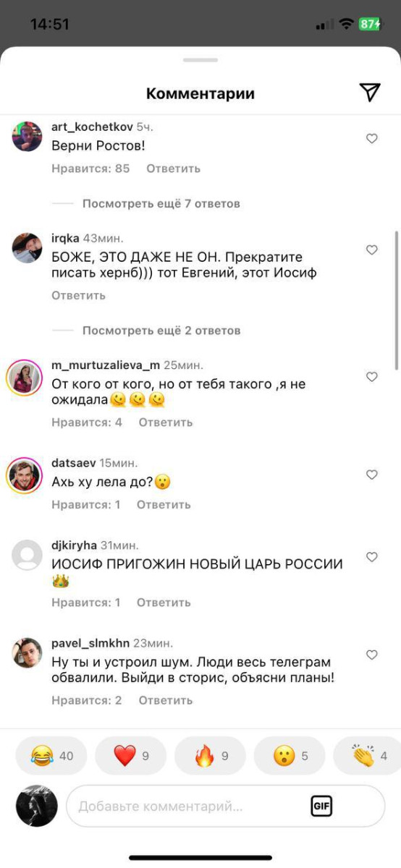Insert the fire emoji reaction
Image resolution: width=401 pixels, height=868 pixels.
pos(211,756)
